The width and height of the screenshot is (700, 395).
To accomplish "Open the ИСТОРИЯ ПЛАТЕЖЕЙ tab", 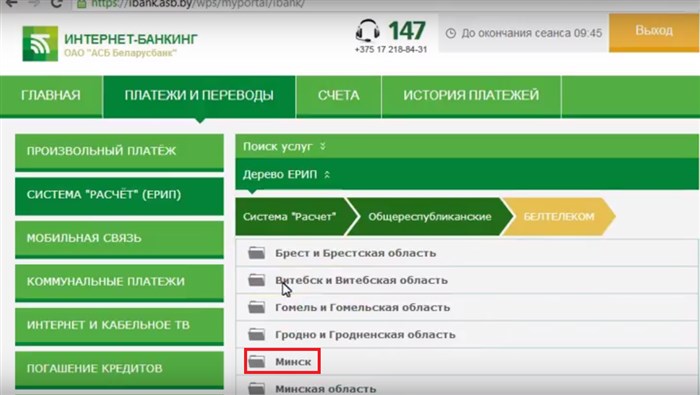I will pyautogui.click(x=471, y=96).
